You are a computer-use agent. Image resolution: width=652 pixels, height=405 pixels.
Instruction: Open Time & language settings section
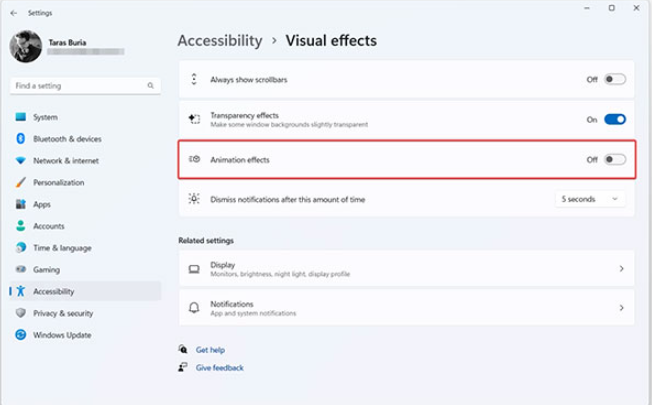(x=62, y=248)
